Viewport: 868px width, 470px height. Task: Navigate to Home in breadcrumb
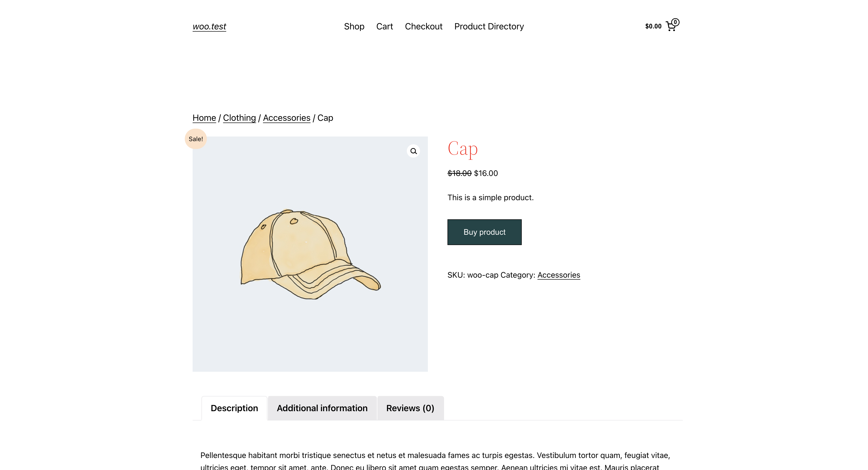coord(204,118)
